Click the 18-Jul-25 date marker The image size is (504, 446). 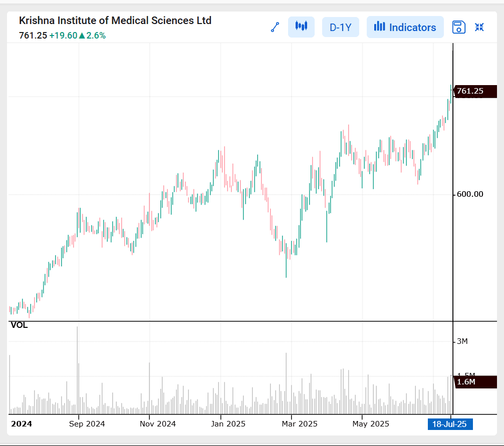click(450, 424)
